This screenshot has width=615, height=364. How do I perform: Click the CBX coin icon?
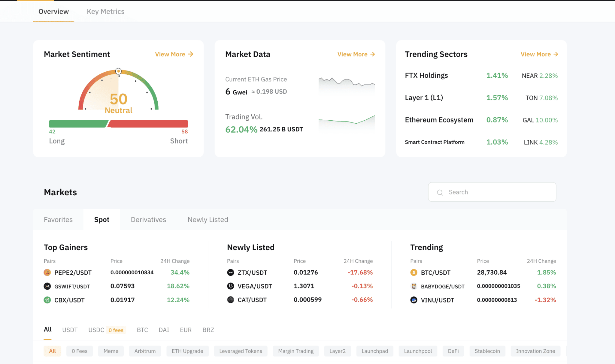[x=47, y=300]
